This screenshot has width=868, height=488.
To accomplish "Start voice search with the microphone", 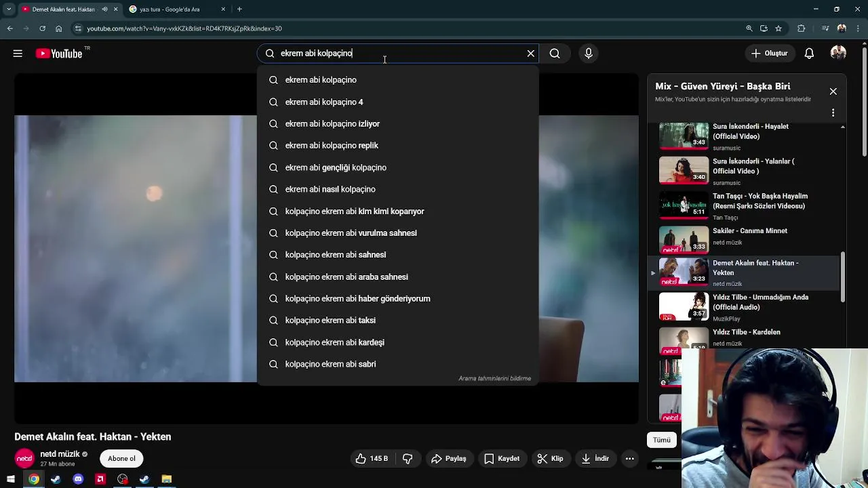I will 589,54.
